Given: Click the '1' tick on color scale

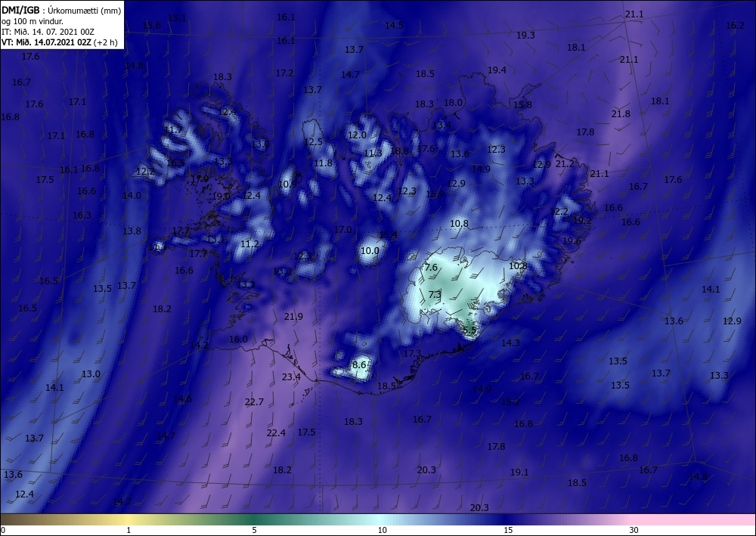Looking at the screenshot, I should tap(129, 530).
